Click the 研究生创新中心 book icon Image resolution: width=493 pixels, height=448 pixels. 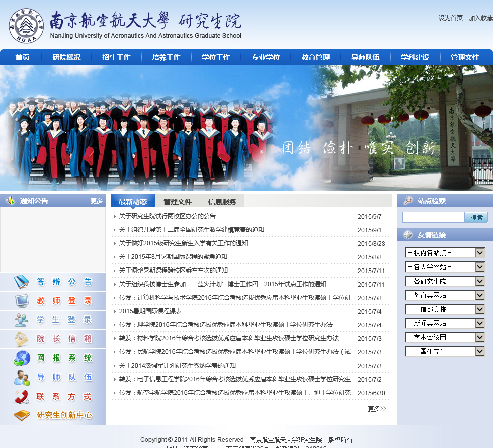(x=22, y=415)
